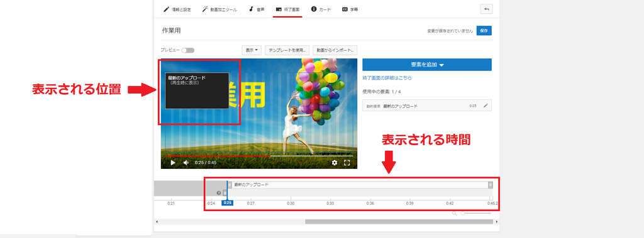Click the 0:30 timeline tick

point(291,203)
